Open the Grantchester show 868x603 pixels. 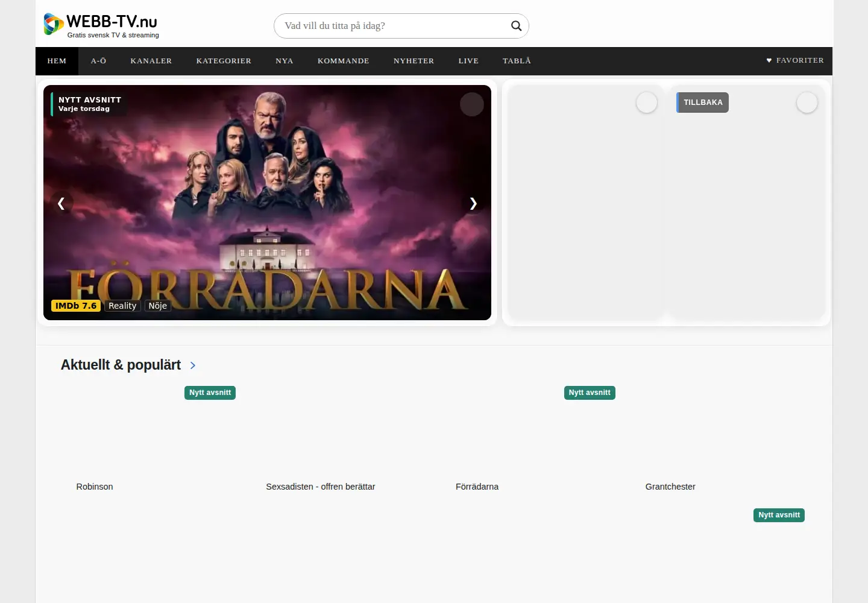pos(670,487)
